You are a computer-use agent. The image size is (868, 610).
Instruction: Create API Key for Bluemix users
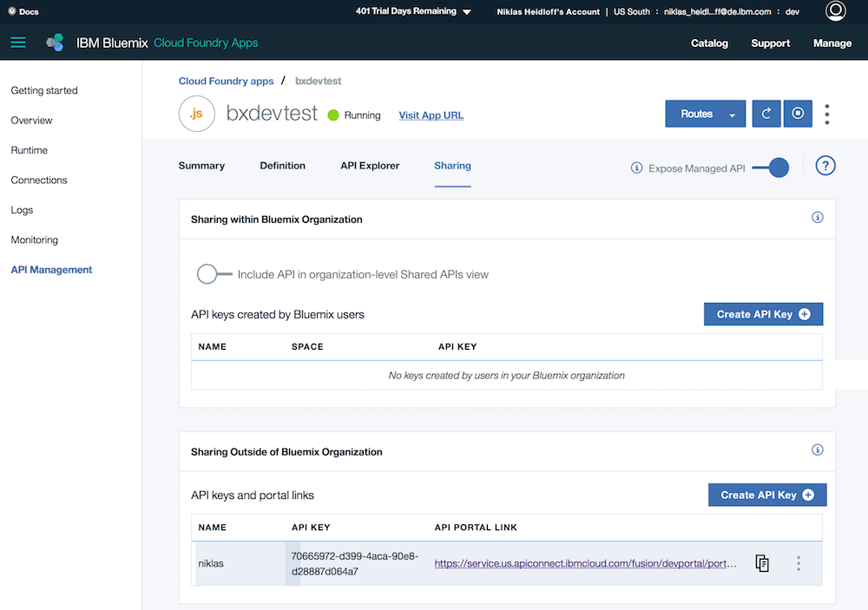763,314
